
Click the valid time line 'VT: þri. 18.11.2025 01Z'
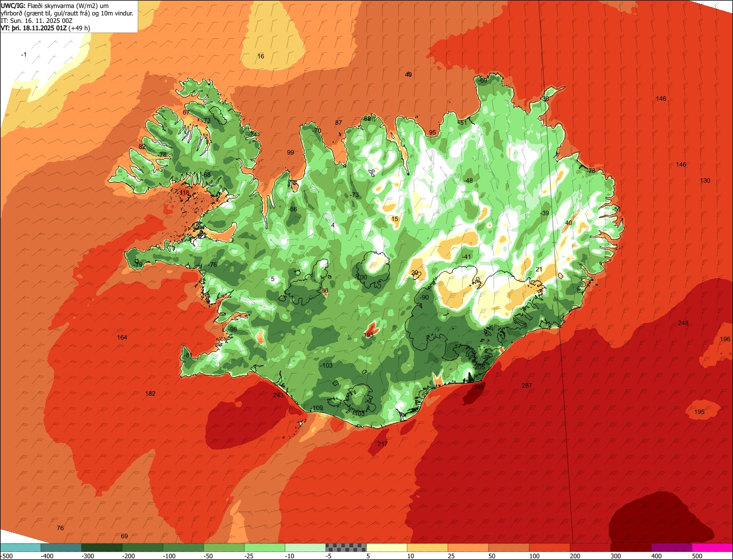coord(34,28)
